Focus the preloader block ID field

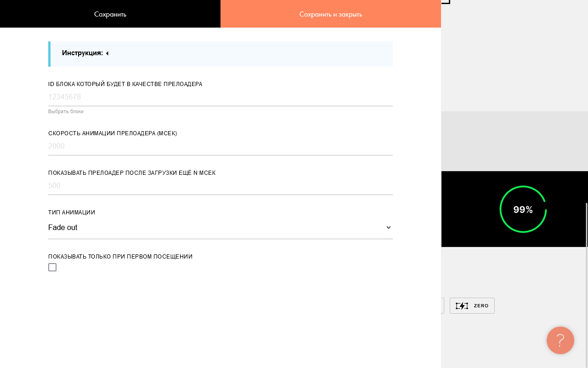pyautogui.click(x=220, y=97)
